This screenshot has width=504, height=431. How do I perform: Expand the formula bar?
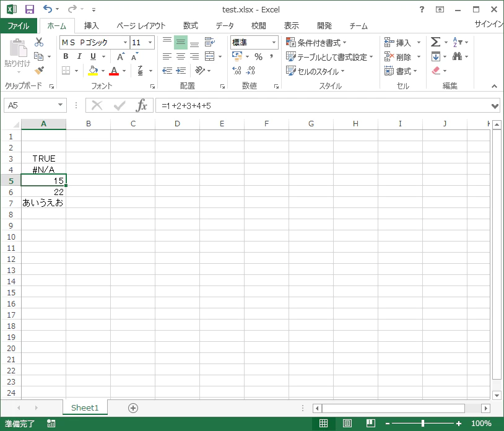point(495,106)
